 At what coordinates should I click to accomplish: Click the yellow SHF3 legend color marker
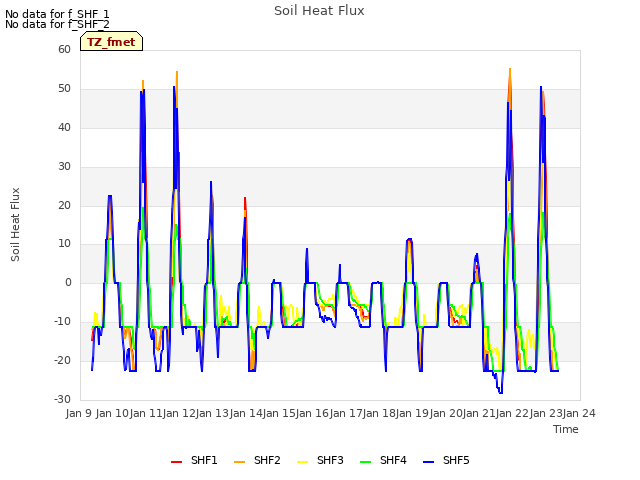[x=302, y=462]
